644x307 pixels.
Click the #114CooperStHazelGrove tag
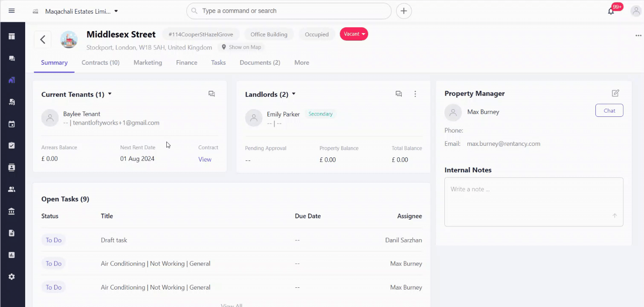(201, 35)
